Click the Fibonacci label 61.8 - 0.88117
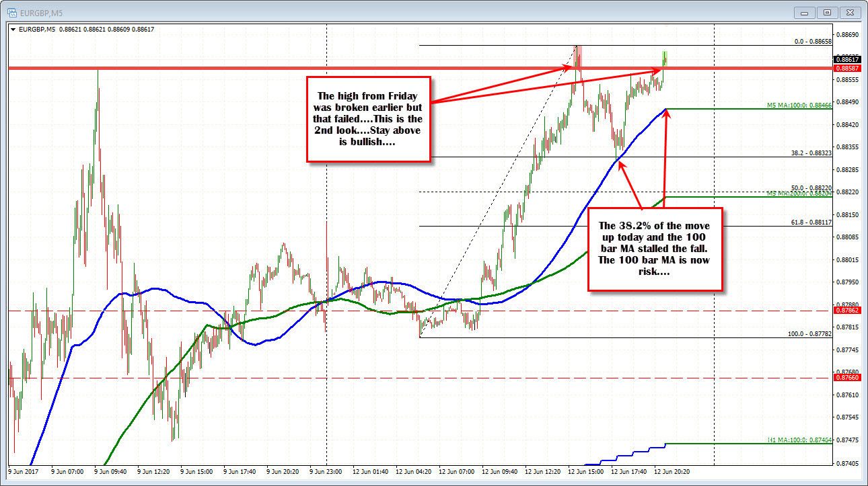868x486 pixels. 812,222
